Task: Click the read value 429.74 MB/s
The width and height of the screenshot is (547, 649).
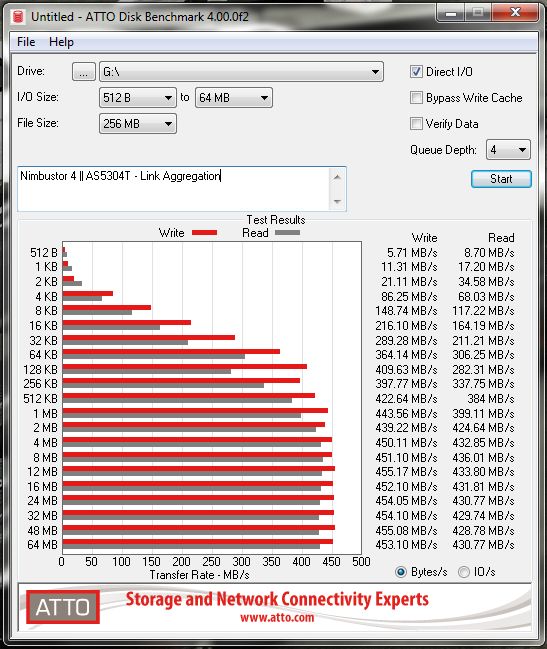Action: [x=483, y=515]
